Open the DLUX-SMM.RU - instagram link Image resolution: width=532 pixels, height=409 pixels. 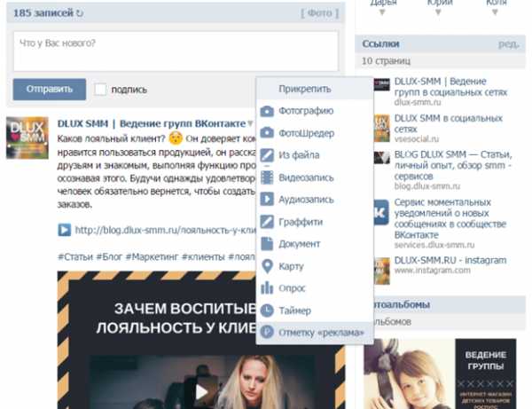(450, 260)
